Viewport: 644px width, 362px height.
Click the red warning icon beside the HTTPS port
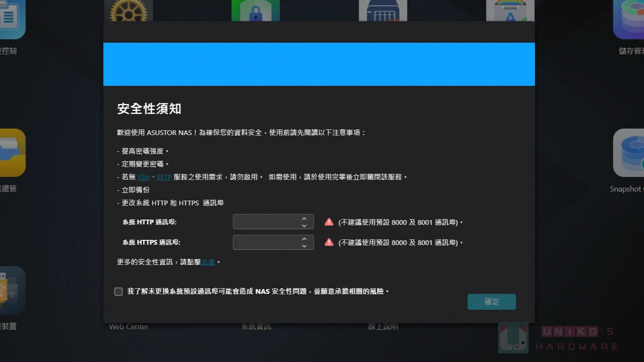[x=329, y=242]
